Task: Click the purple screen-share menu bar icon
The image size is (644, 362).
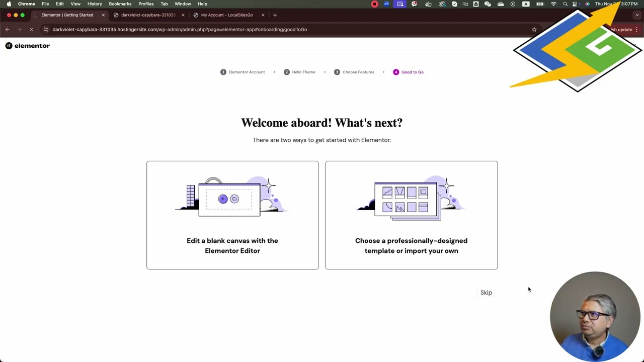Action: [400, 4]
